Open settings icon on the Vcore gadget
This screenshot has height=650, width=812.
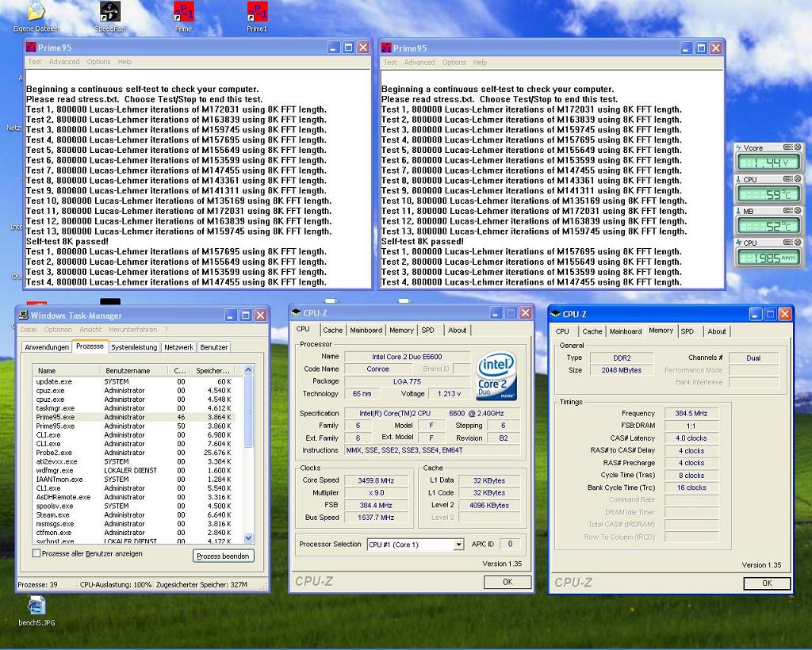pyautogui.click(x=787, y=147)
